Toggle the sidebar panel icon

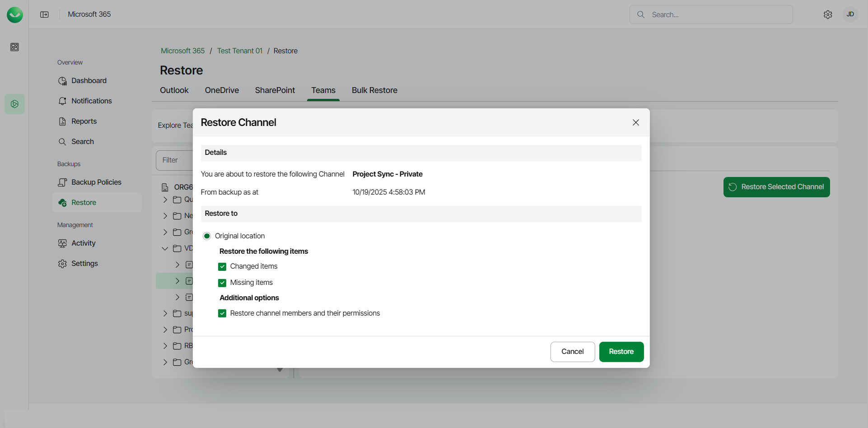click(44, 14)
